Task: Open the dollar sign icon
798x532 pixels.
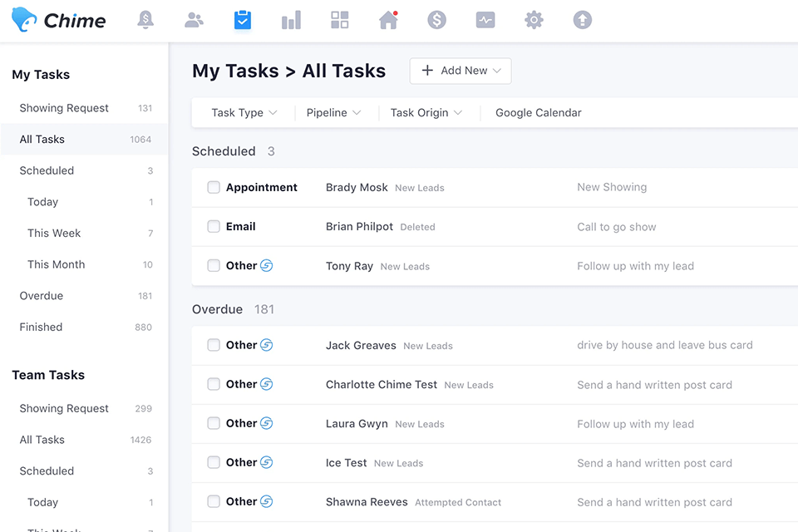Action: click(x=436, y=20)
